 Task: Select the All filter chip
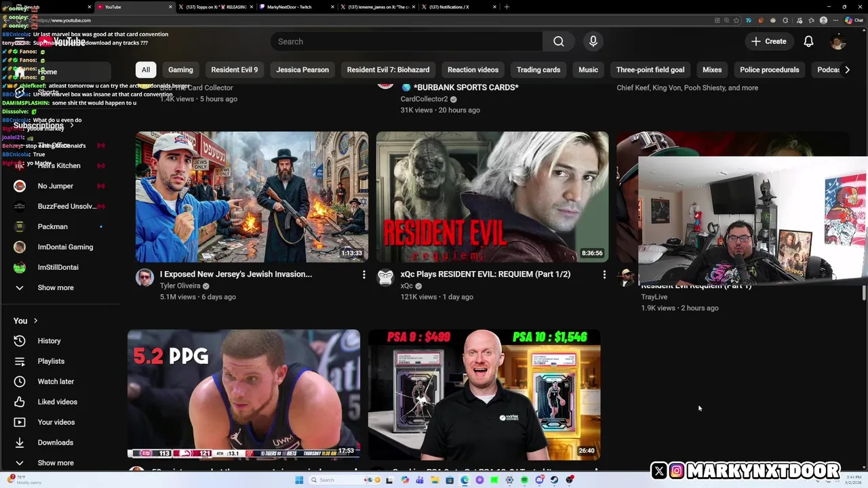click(x=145, y=70)
